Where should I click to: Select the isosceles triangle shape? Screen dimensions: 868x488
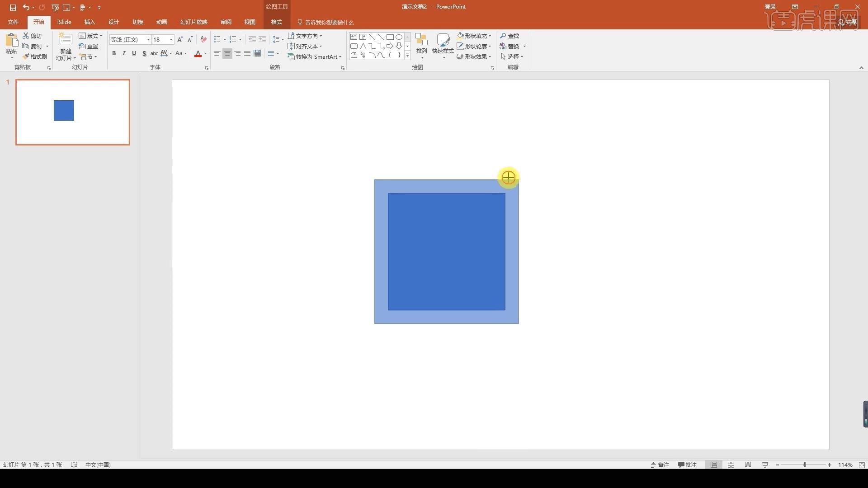coord(363,46)
